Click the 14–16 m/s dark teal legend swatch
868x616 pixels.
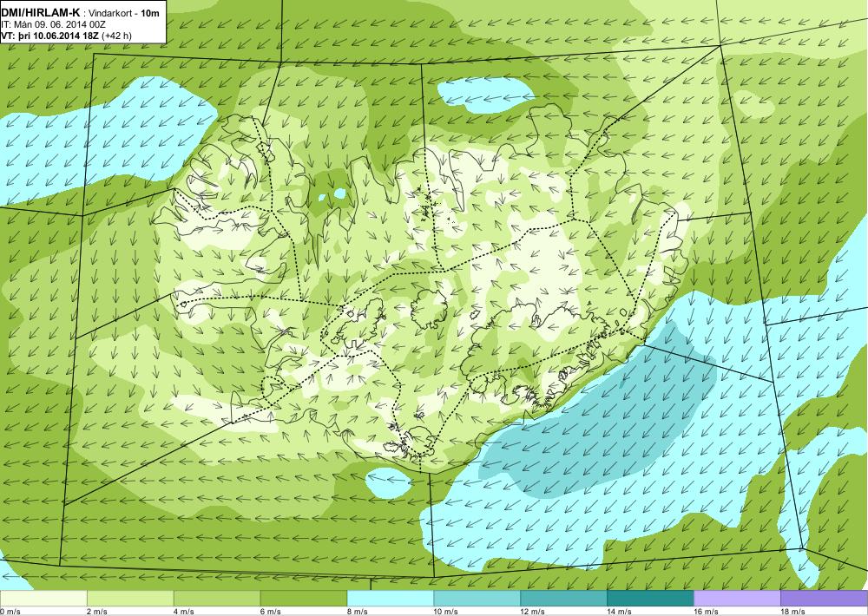[650, 599]
